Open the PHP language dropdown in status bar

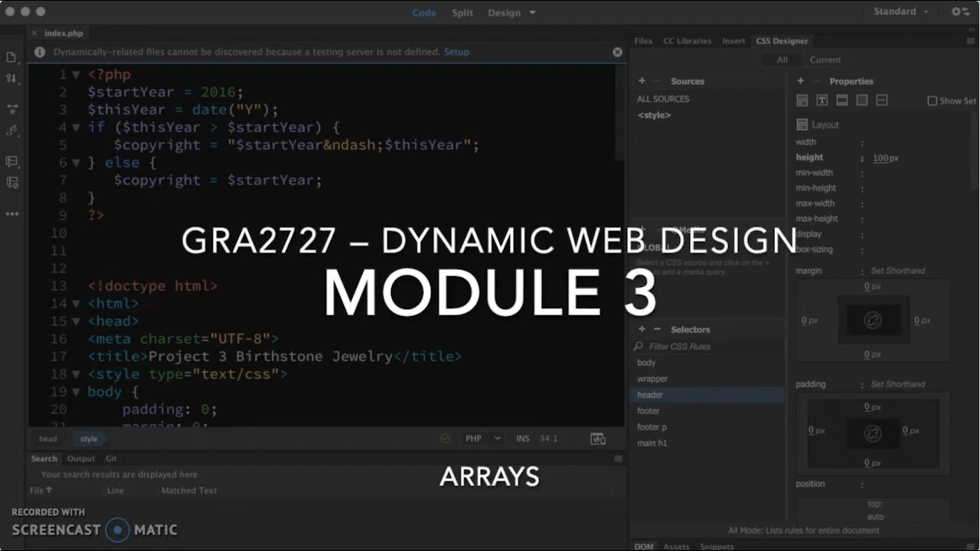click(483, 439)
